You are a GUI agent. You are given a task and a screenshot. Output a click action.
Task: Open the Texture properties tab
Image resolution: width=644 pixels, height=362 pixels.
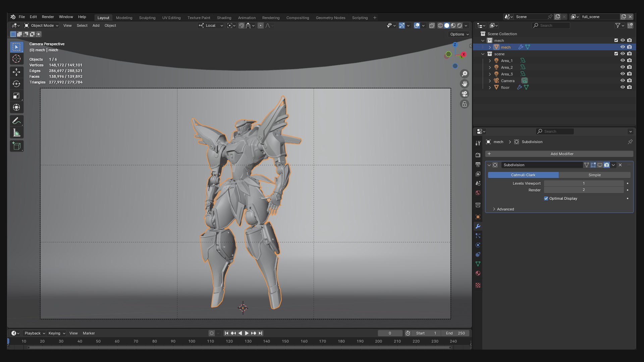click(x=478, y=285)
